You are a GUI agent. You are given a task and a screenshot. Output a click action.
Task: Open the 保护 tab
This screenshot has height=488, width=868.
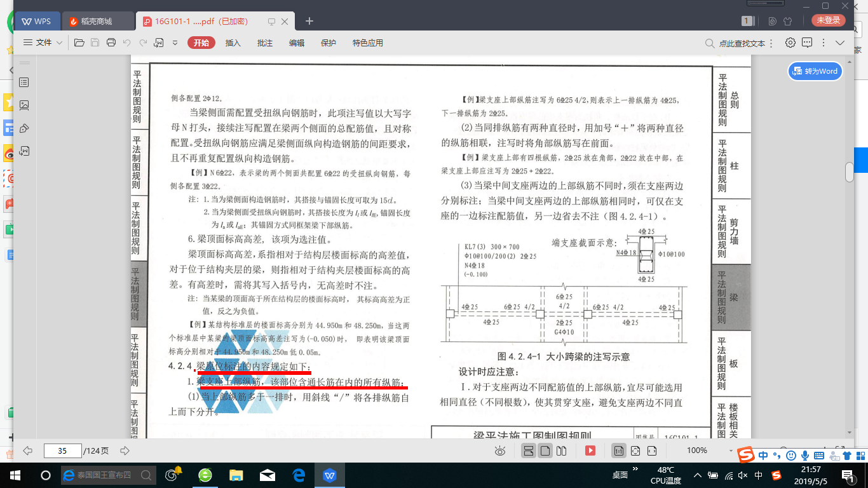pyautogui.click(x=329, y=43)
